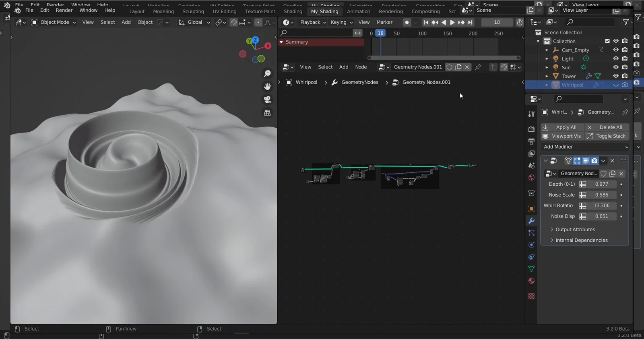Viewport: 644px width, 340px height.
Task: Click Depth (0-1) value field 0.977
Action: click(x=602, y=184)
